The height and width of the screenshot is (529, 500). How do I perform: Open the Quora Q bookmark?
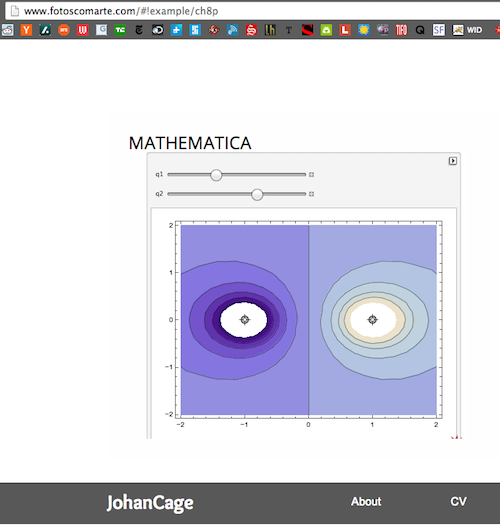point(420,30)
